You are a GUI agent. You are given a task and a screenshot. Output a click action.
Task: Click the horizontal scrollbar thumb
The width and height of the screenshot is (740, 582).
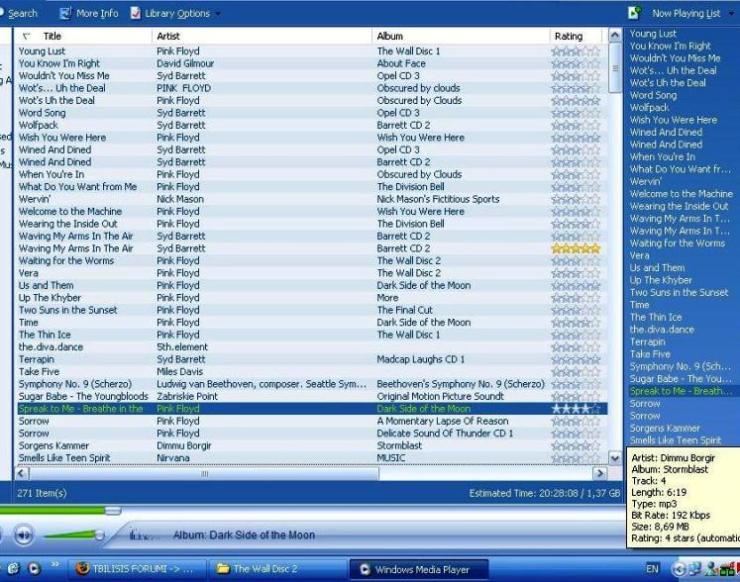(x=204, y=473)
